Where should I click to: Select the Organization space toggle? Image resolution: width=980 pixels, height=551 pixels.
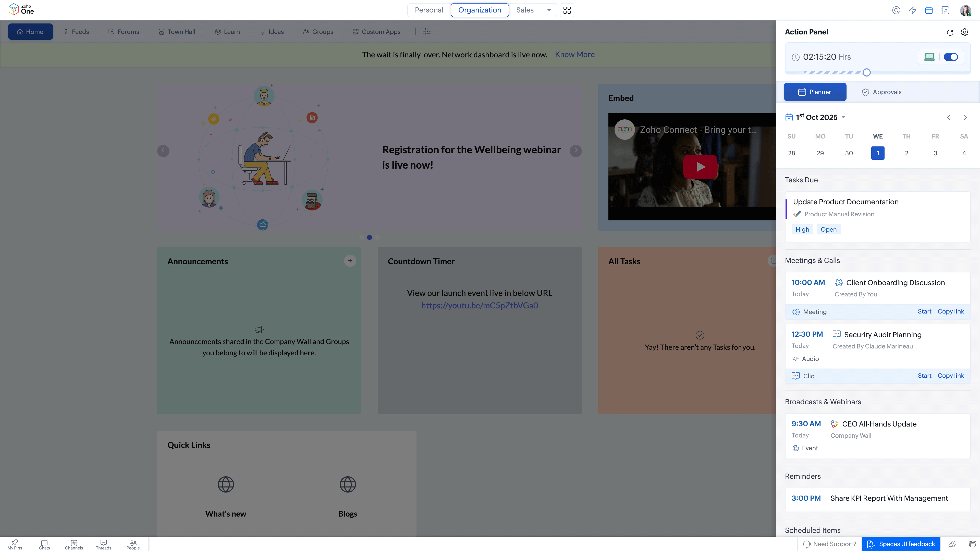(x=479, y=10)
